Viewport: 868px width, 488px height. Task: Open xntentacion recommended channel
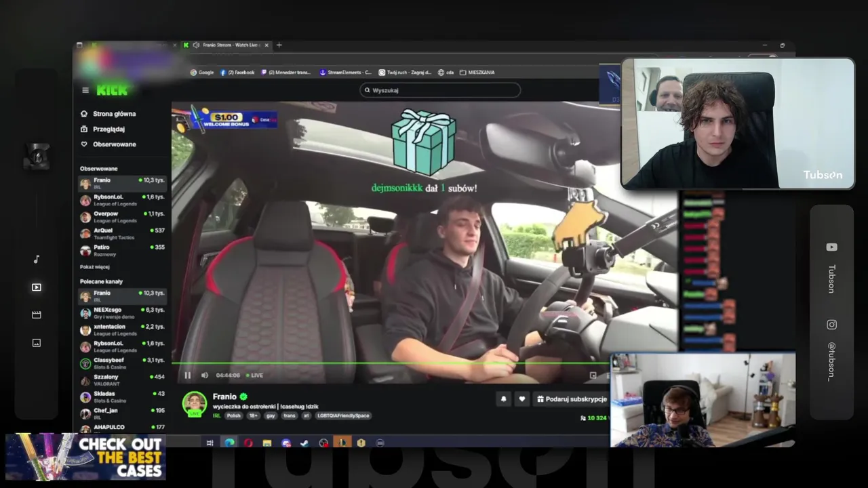(x=122, y=330)
